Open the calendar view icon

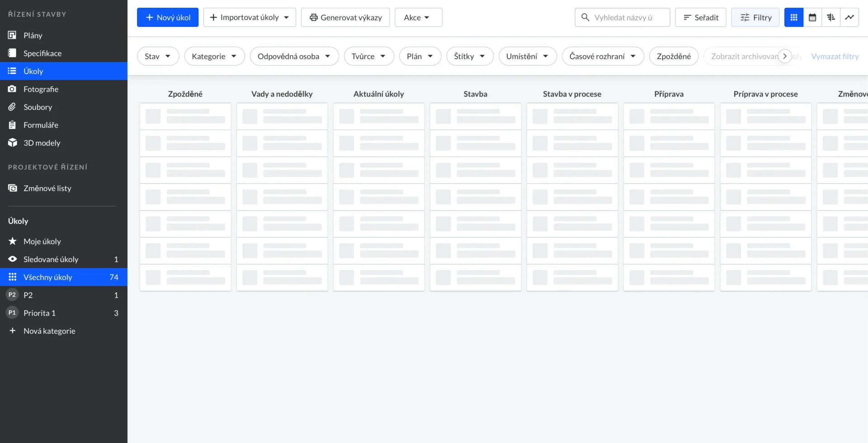click(812, 18)
